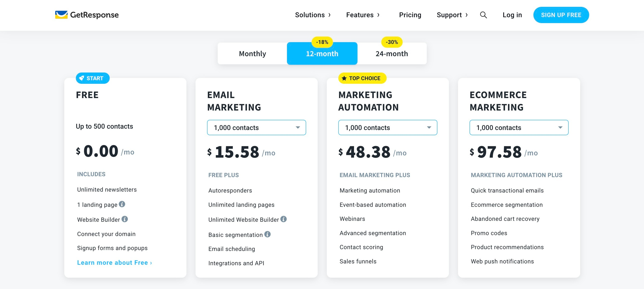Screen dimensions: 644x289
Task: Click the $15.58 price text
Action: pos(241,152)
